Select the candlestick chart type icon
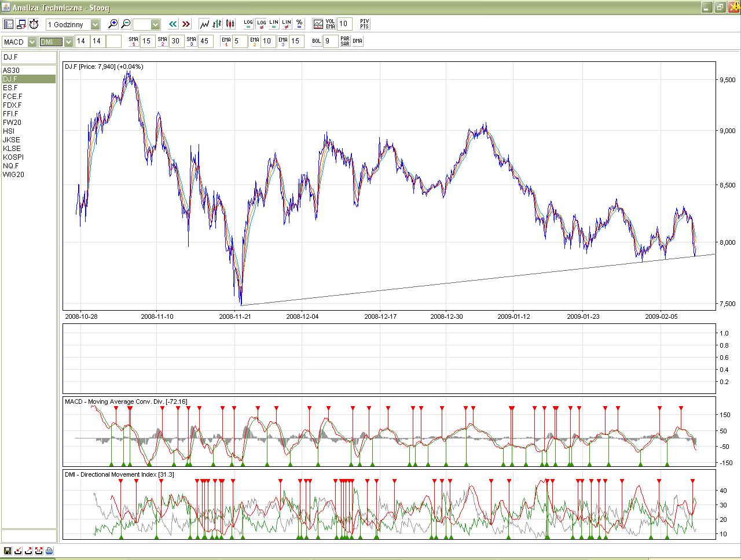Screen dimensions: 741x560 [230, 24]
